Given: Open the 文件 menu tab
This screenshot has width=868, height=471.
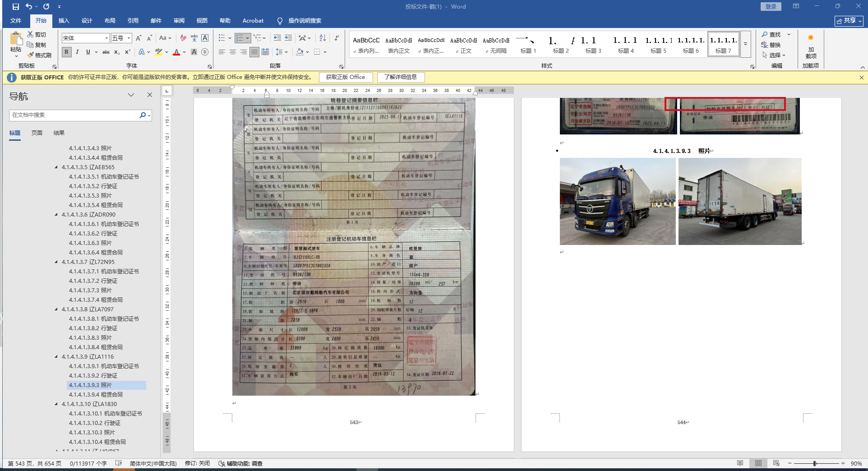Looking at the screenshot, I should point(16,21).
